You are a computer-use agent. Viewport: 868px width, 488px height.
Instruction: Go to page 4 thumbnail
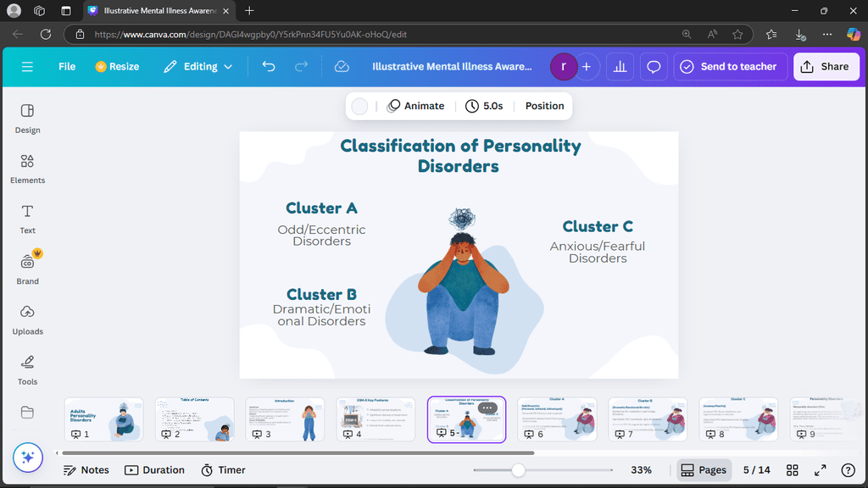(376, 419)
